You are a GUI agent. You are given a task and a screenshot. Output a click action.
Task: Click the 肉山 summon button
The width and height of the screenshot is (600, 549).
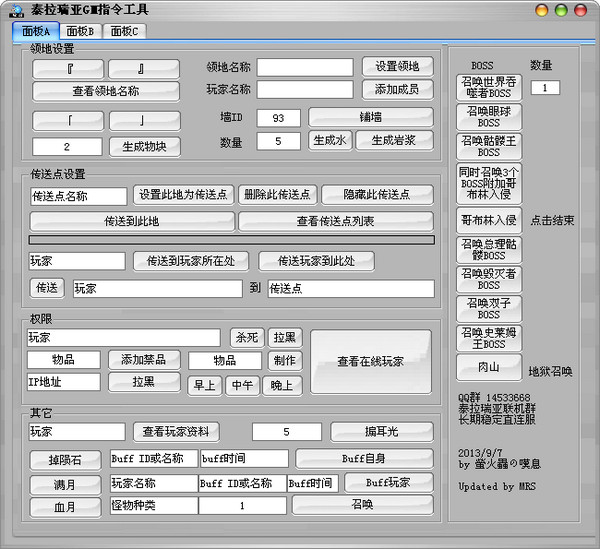(488, 365)
